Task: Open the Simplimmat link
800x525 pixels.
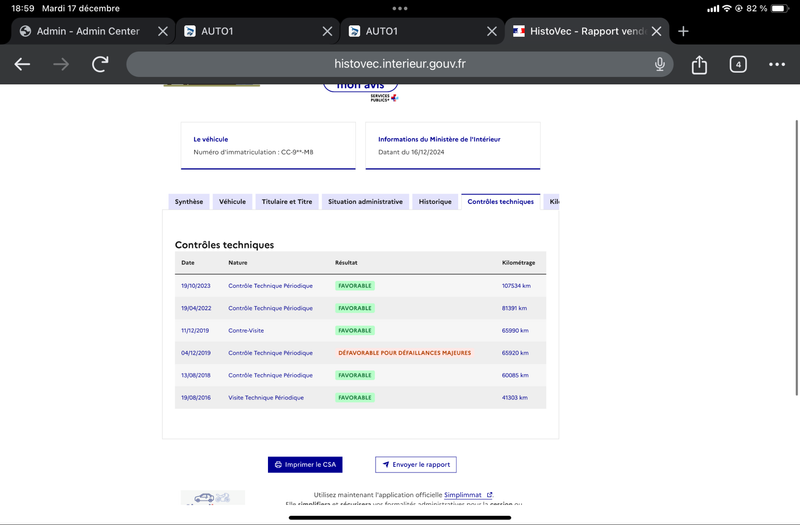Action: [x=467, y=494]
